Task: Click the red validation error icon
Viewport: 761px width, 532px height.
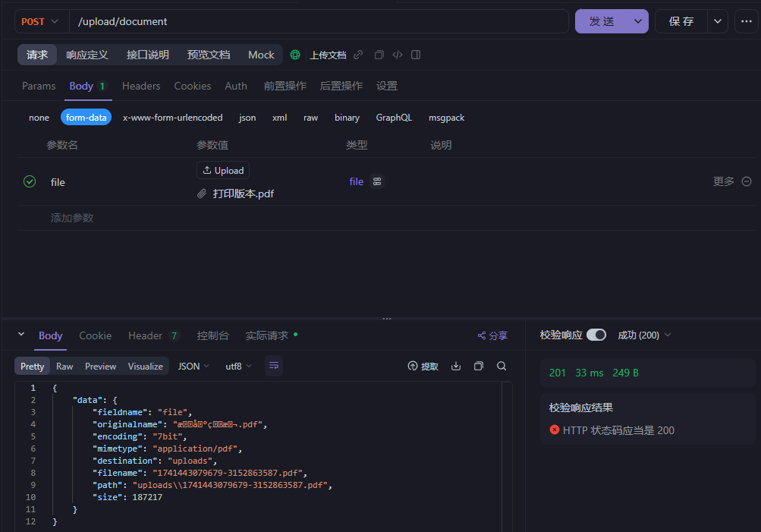Action: point(555,430)
